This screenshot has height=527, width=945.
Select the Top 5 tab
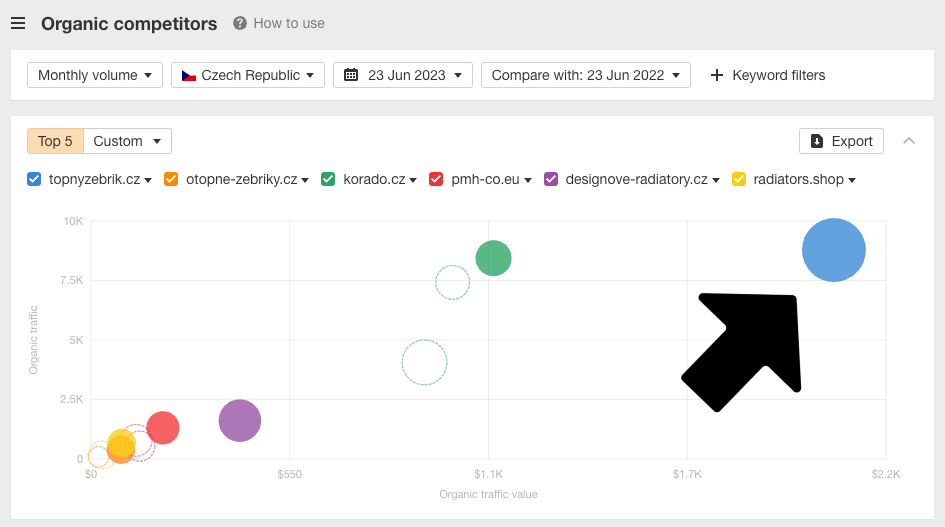pos(55,141)
